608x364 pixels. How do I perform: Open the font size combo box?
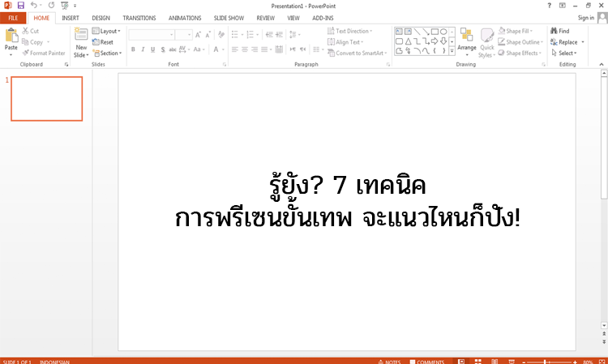point(183,35)
